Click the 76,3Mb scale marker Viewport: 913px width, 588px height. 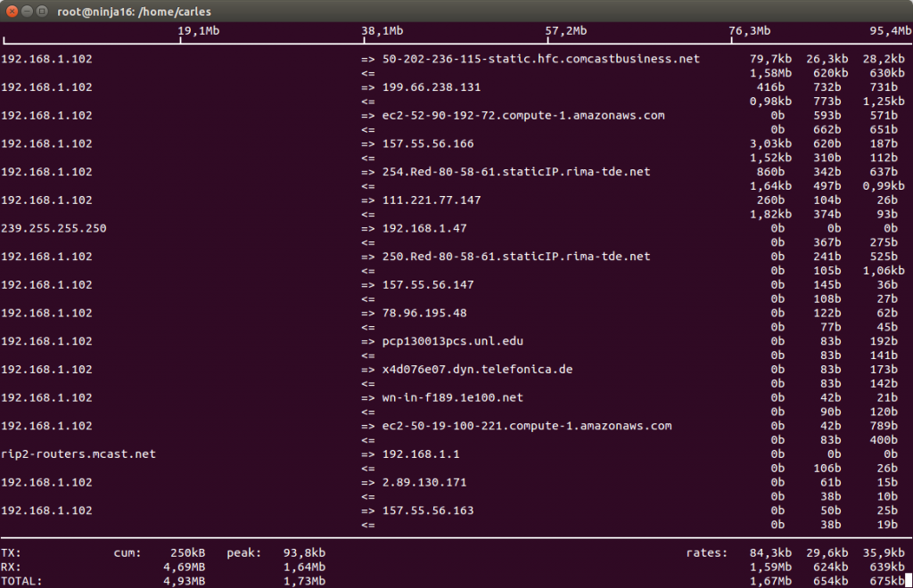tap(750, 31)
